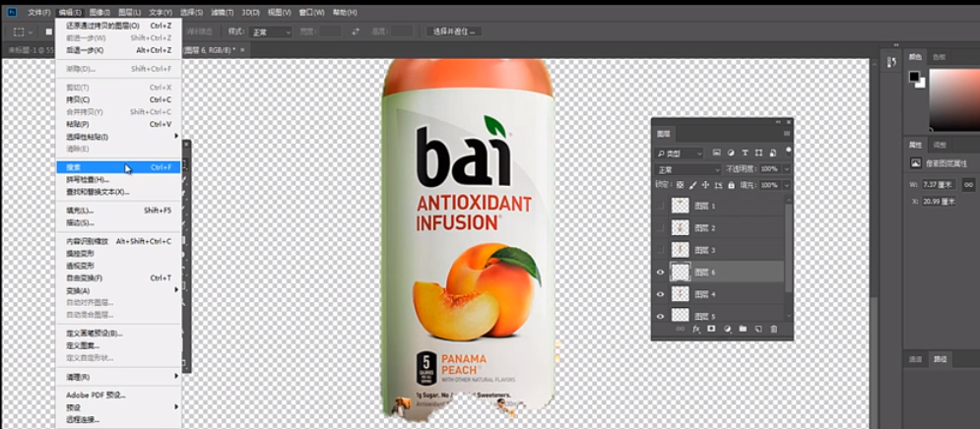This screenshot has width=980, height=429.
Task: Click the adjustment layer filter icon
Action: pyautogui.click(x=731, y=153)
